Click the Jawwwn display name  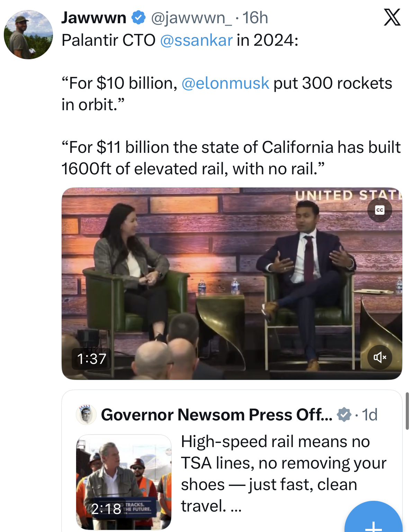click(94, 18)
